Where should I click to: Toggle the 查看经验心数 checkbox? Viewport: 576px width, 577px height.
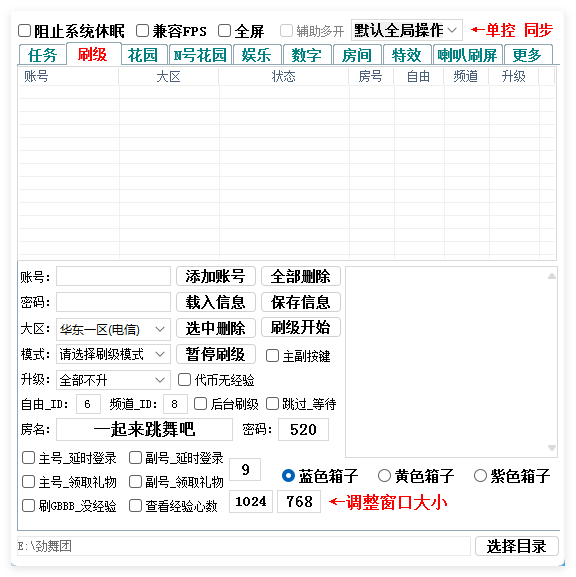pyautogui.click(x=135, y=505)
